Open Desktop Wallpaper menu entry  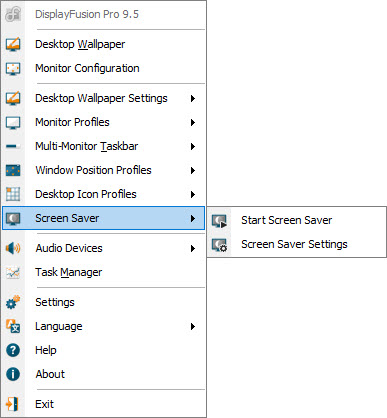[x=104, y=44]
